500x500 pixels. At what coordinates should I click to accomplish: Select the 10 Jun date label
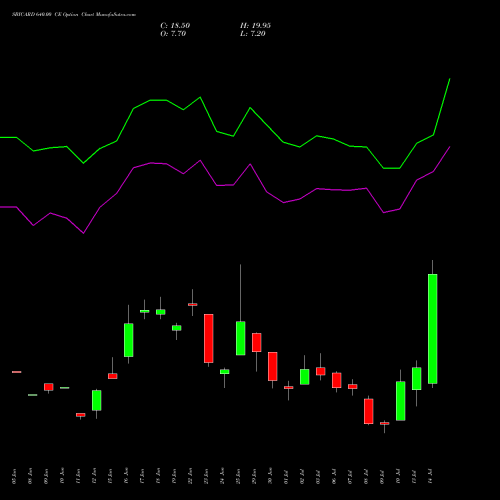coord(62,476)
